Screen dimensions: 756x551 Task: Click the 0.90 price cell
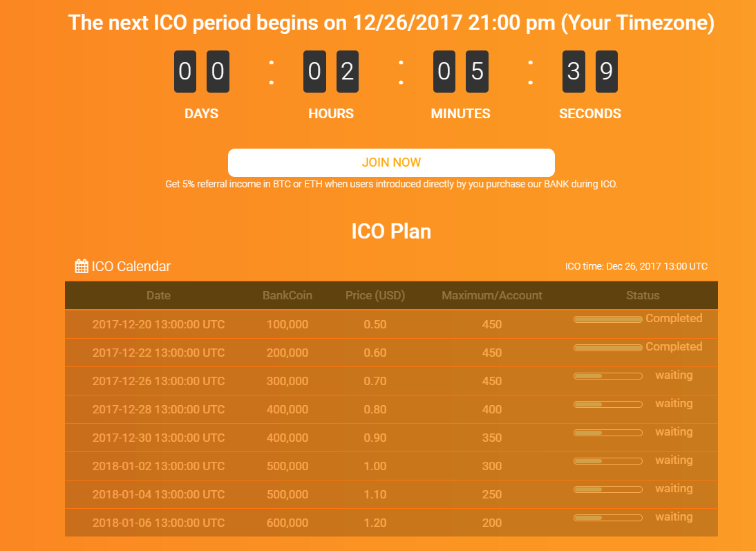coord(375,438)
